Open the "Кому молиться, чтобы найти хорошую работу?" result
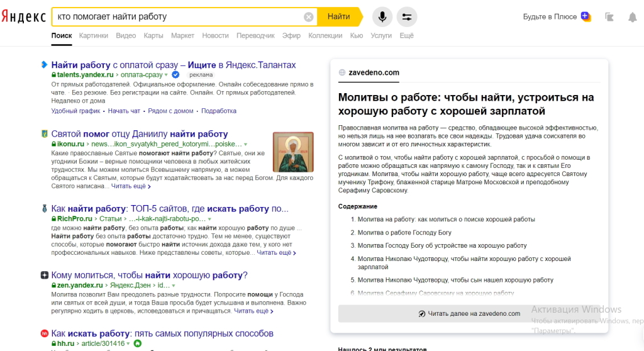 (x=149, y=275)
